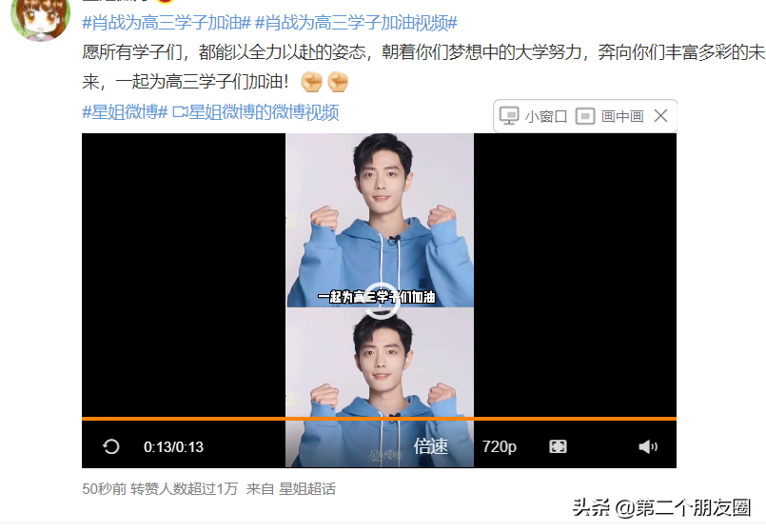The image size is (766, 532).
Task: Click the 0:13/0:13 time display
Action: [x=173, y=447]
